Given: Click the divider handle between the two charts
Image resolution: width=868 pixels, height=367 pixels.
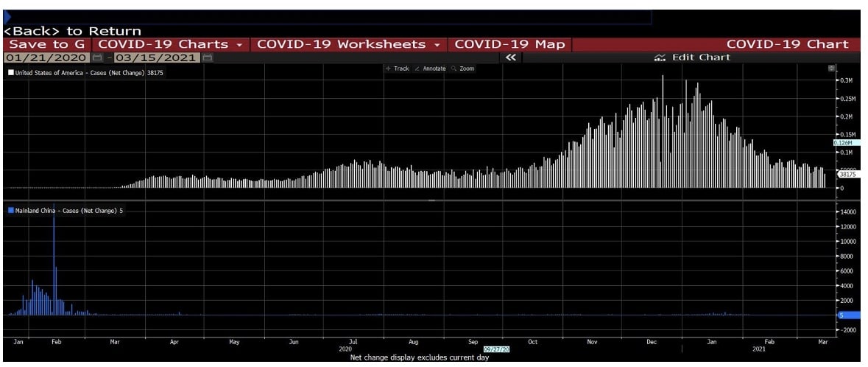Looking at the screenshot, I should coord(431,200).
